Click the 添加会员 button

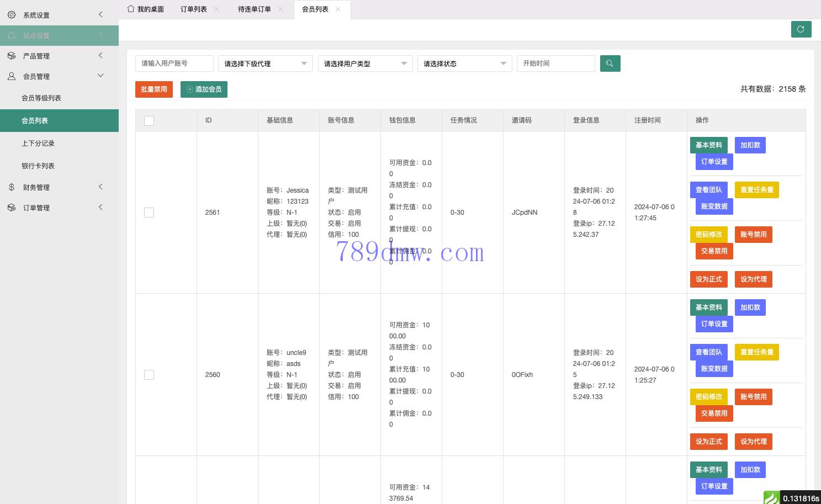click(204, 89)
